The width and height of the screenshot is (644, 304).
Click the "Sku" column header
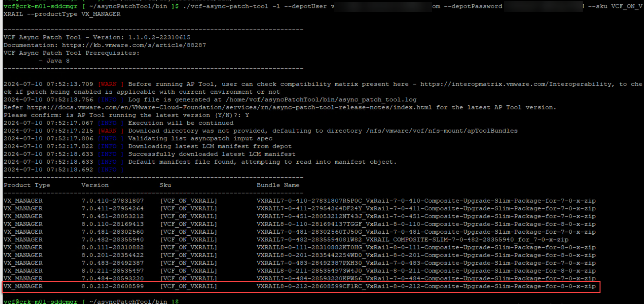[165, 185]
